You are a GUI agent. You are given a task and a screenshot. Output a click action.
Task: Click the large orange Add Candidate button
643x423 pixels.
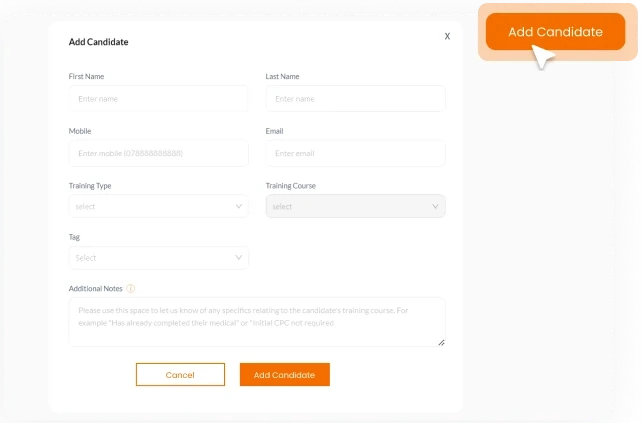coord(555,32)
